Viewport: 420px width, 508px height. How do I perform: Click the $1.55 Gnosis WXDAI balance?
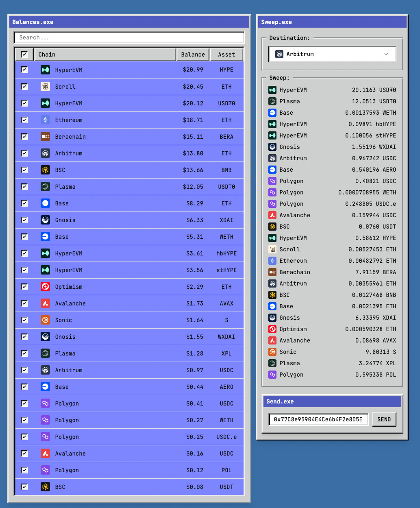(195, 336)
